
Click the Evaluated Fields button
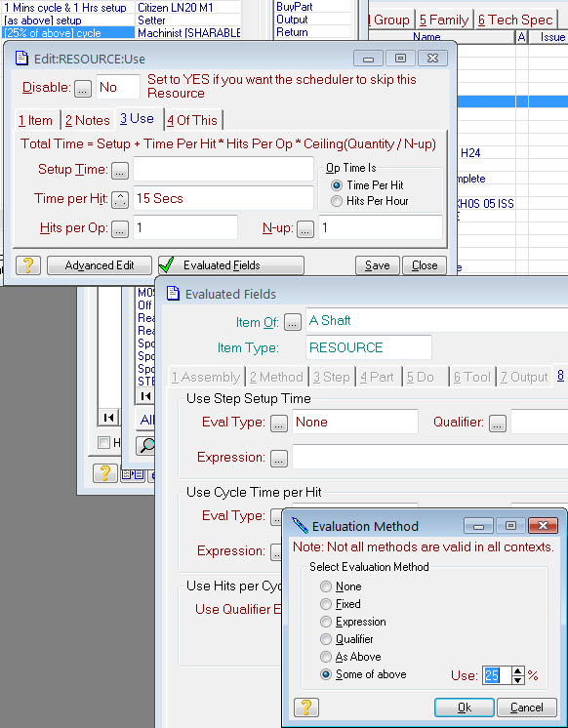click(x=231, y=265)
